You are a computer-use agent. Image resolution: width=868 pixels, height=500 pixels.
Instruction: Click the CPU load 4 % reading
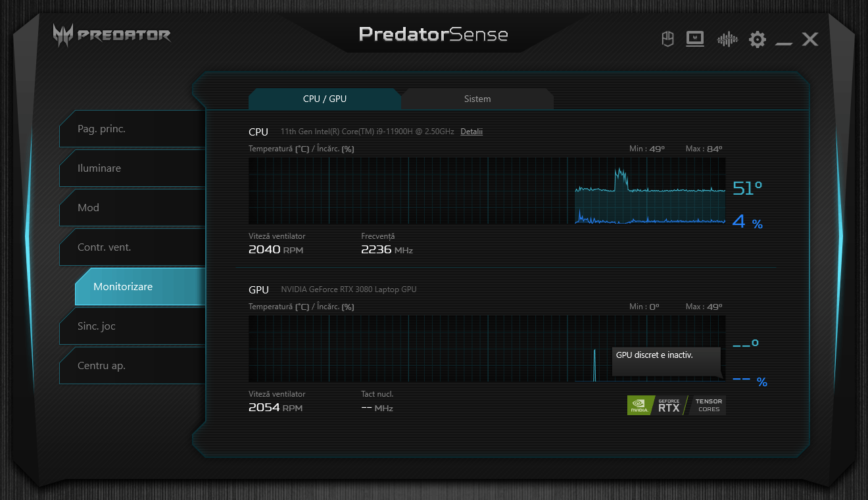pyautogui.click(x=748, y=222)
